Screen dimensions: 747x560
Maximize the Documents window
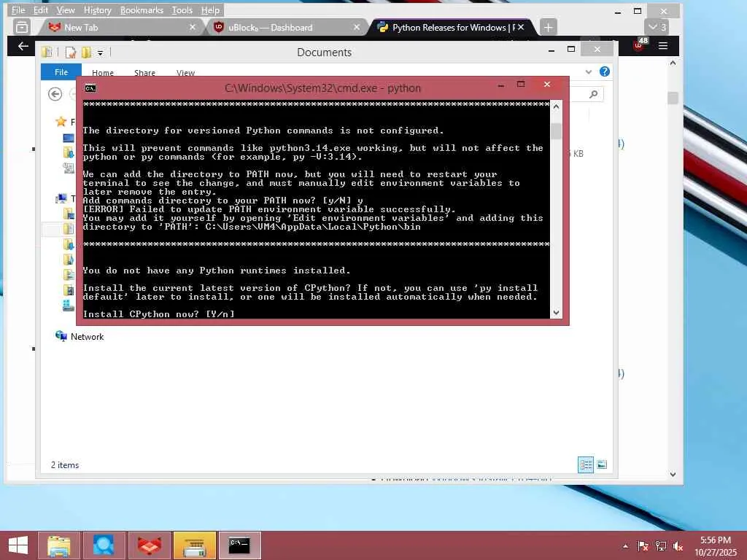pos(571,49)
